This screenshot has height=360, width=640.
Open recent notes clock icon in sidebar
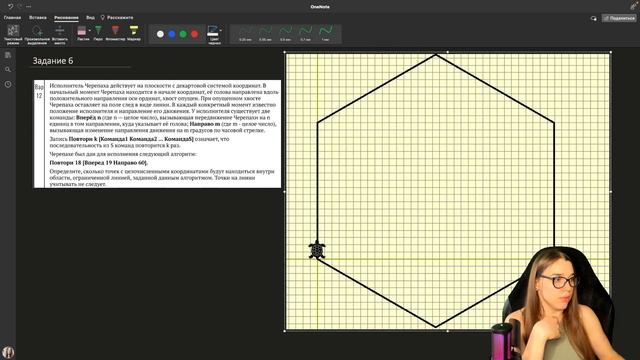tap(8, 84)
